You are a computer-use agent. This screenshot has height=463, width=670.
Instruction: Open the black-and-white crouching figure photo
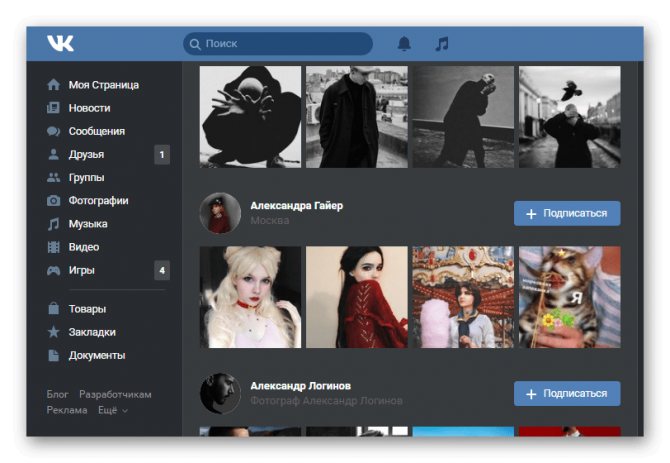click(x=250, y=117)
